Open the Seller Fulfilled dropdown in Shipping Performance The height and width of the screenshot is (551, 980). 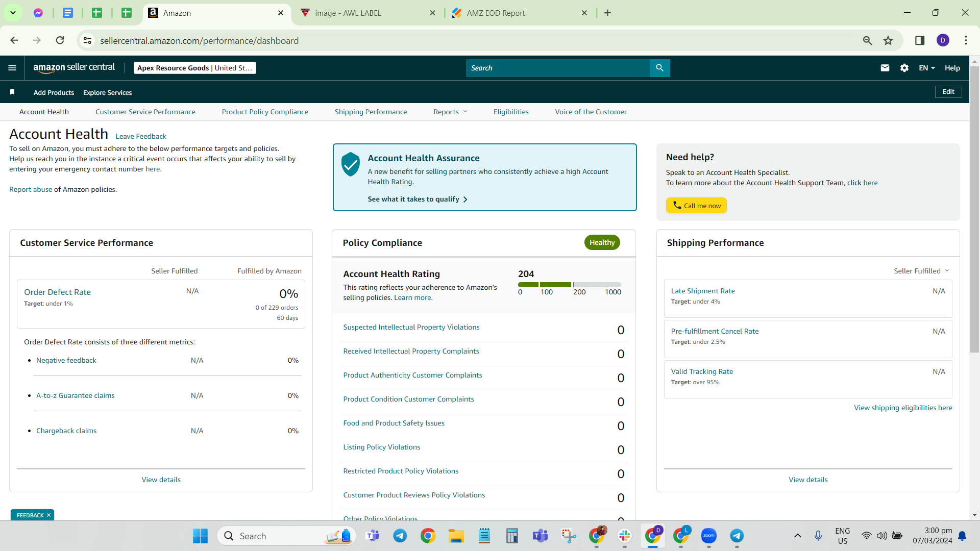point(921,271)
